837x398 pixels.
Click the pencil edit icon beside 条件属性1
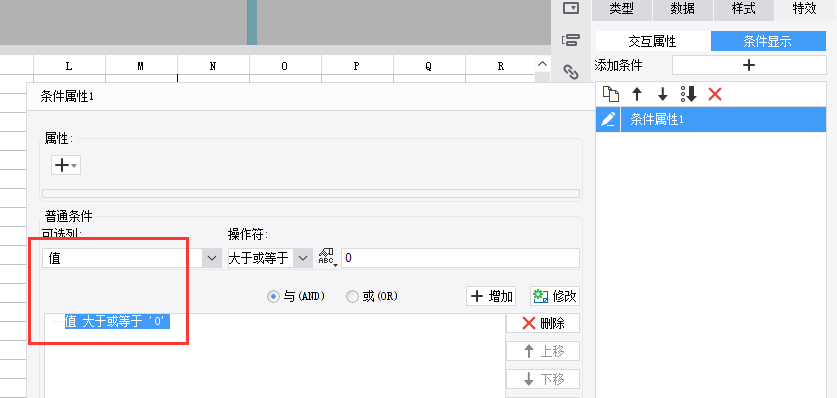coord(608,120)
